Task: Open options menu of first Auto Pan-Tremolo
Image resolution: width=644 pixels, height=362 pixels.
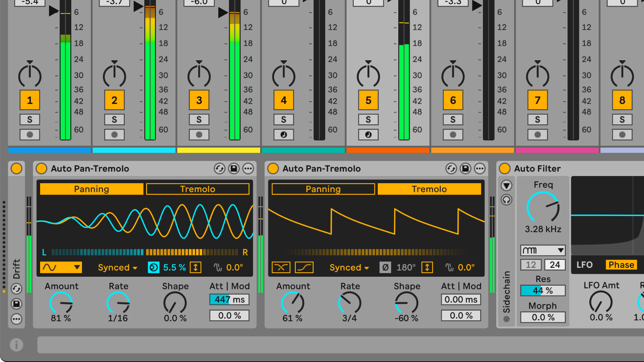Action: [x=248, y=168]
